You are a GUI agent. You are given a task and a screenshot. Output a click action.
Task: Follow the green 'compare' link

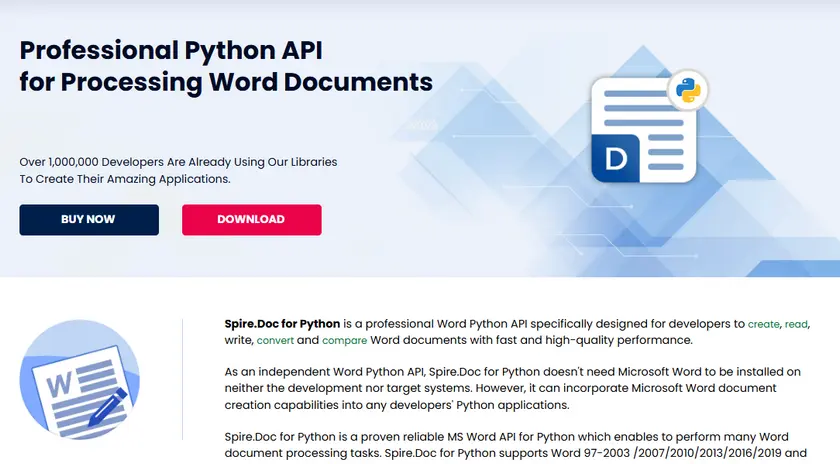344,341
